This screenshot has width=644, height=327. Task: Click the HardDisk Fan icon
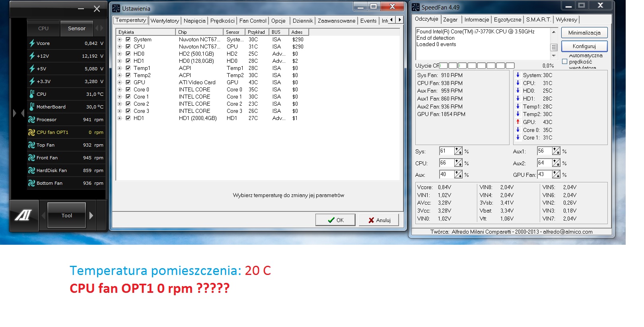click(32, 170)
